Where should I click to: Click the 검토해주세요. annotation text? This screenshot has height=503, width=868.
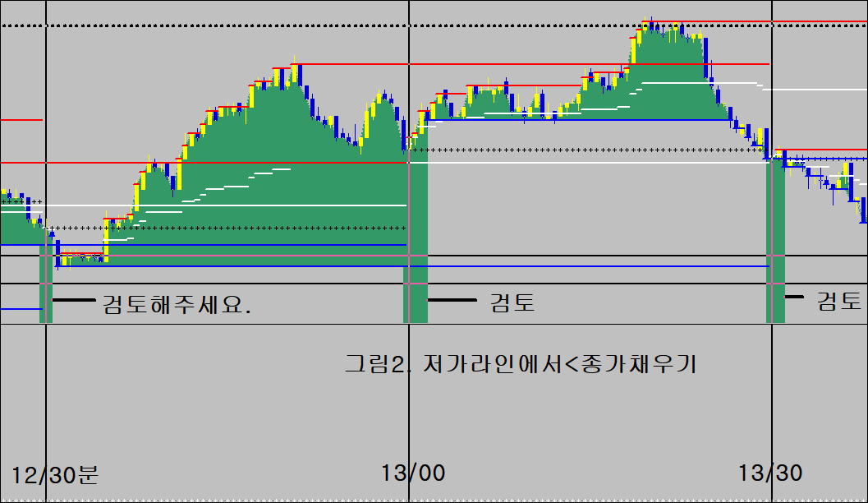coord(177,304)
